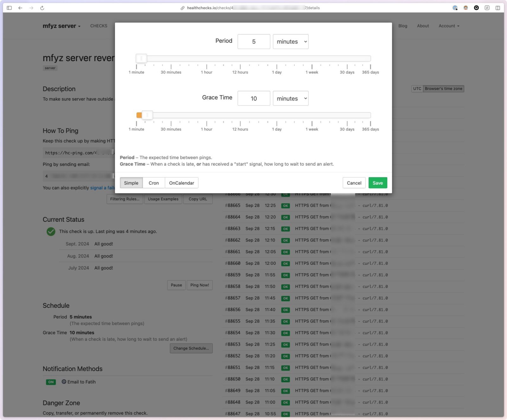Click the black circular extension icon
The image size is (507, 420).
(476, 8)
